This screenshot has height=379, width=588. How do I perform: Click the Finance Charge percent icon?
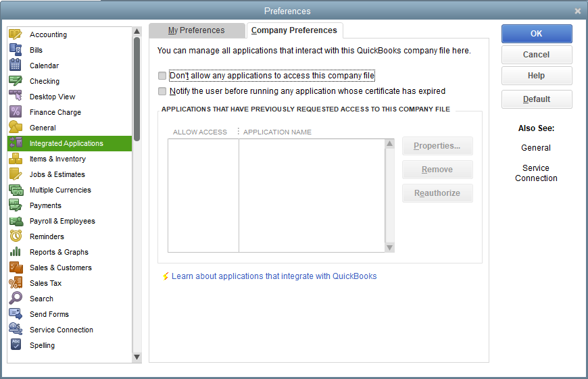pyautogui.click(x=16, y=112)
